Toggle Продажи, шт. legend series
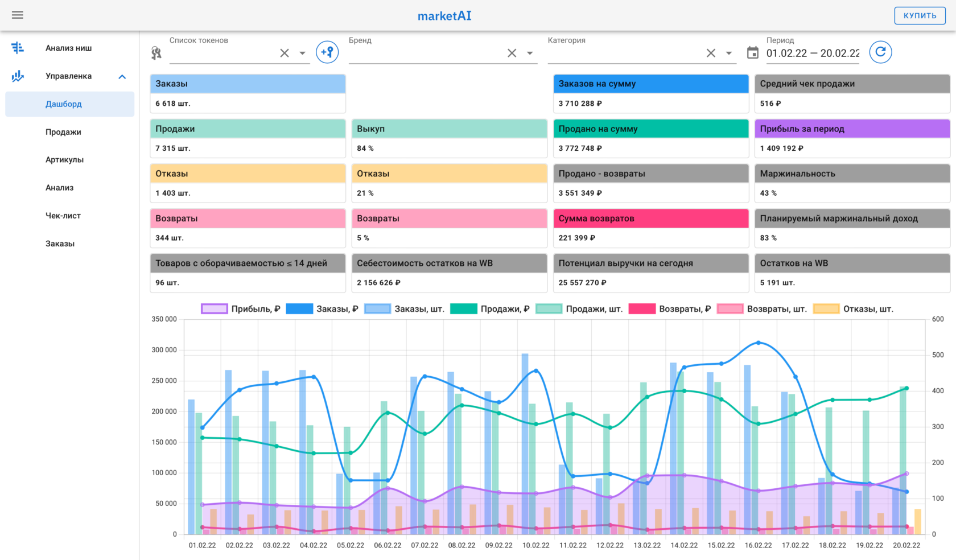Image resolution: width=956 pixels, height=560 pixels. pyautogui.click(x=579, y=309)
